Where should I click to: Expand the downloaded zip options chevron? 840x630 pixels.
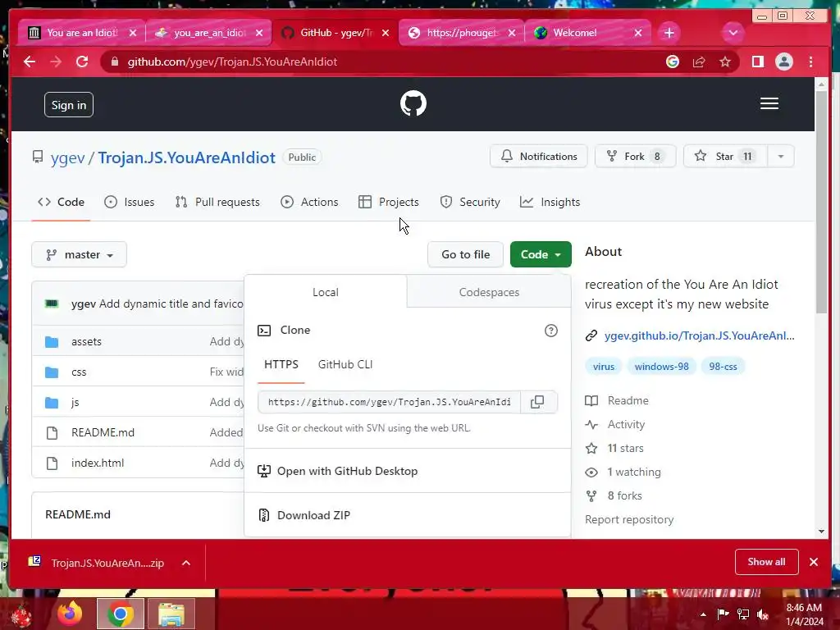coord(186,563)
